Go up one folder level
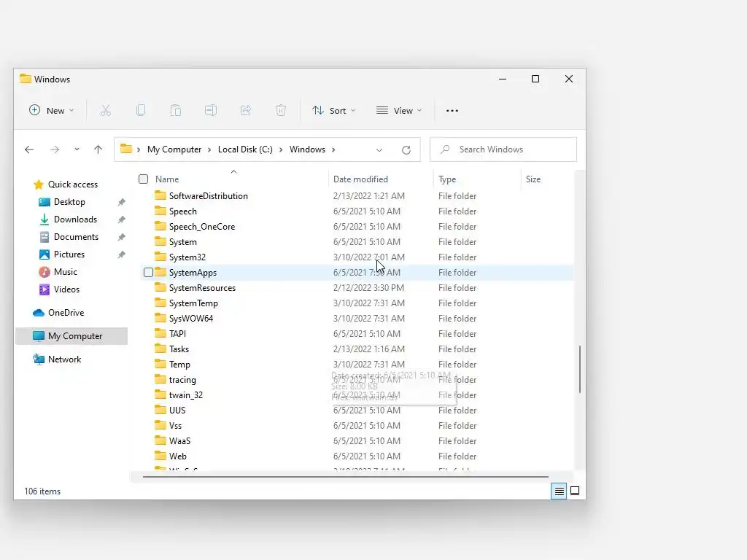The image size is (747, 560). point(98,149)
